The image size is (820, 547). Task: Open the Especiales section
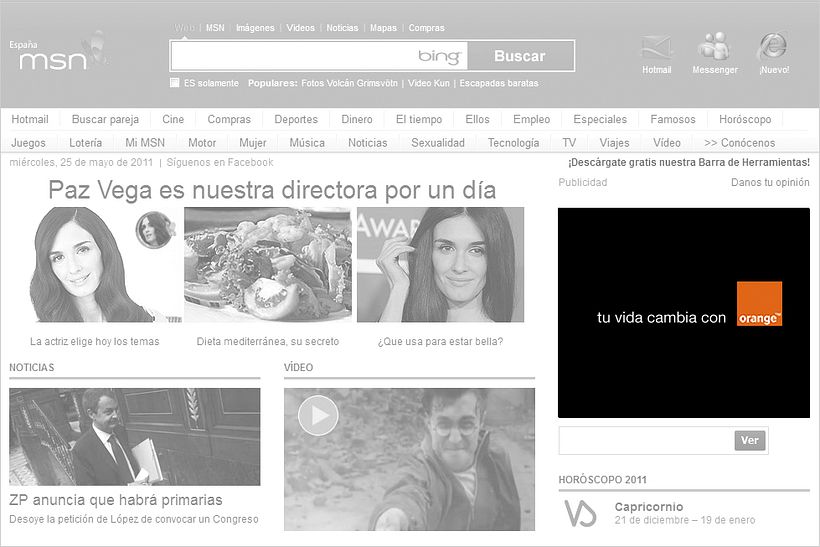(x=600, y=119)
